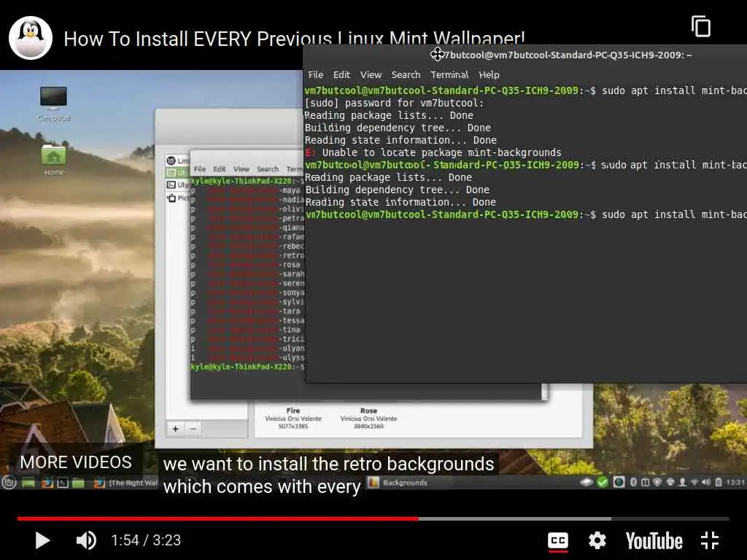
Task: Click the show desktop icon on the panel
Action: [x=28, y=483]
